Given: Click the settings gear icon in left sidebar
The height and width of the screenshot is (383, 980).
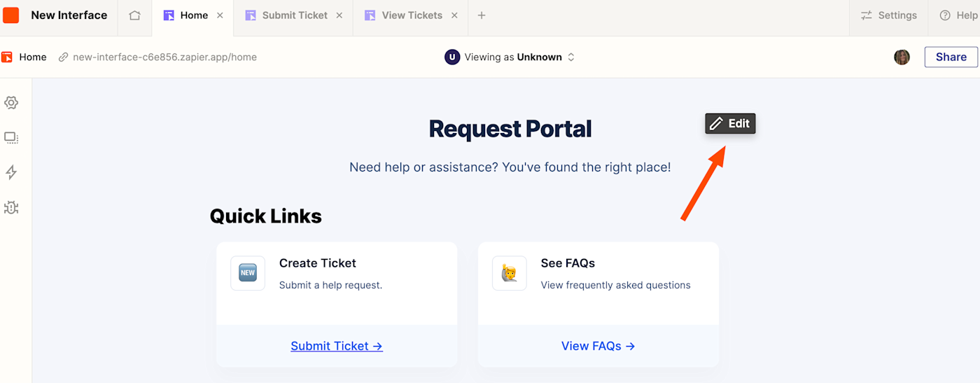Looking at the screenshot, I should [x=11, y=103].
